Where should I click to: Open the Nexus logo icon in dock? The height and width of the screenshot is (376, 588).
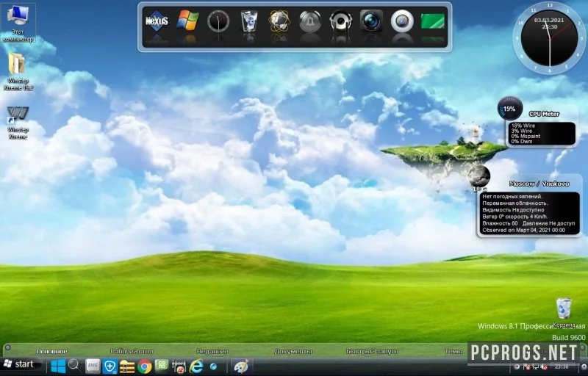pos(157,21)
